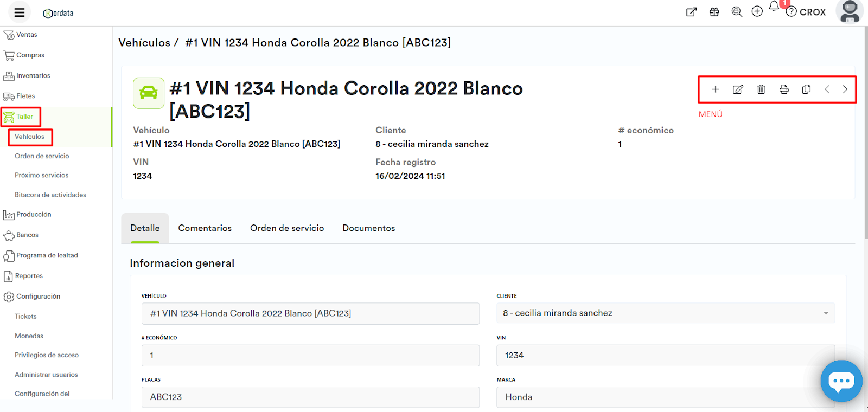Open the Orden de servicio tab
This screenshot has height=412, width=868.
287,228
